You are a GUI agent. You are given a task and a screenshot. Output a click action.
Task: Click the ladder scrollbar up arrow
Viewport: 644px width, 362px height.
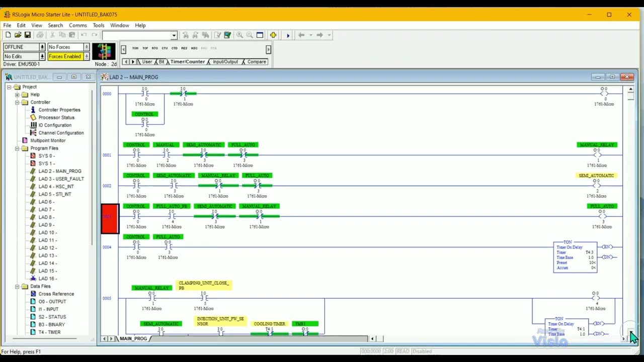(631, 89)
